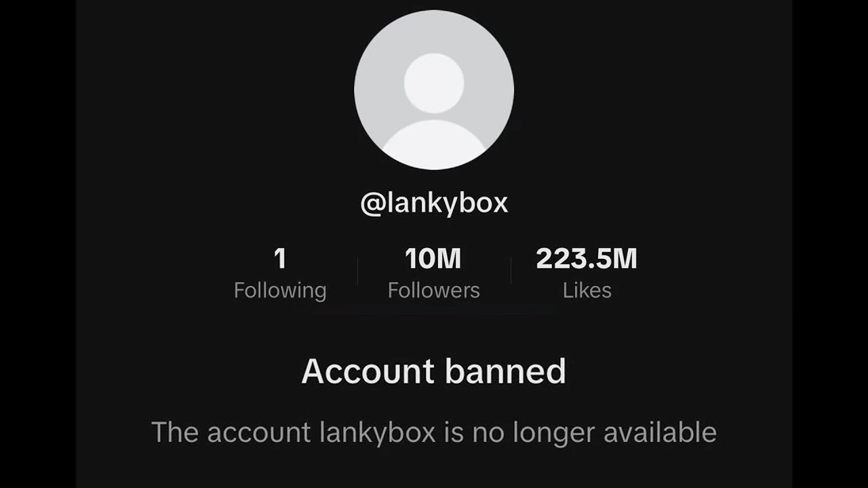Click the word banned in the heading

[x=506, y=371]
